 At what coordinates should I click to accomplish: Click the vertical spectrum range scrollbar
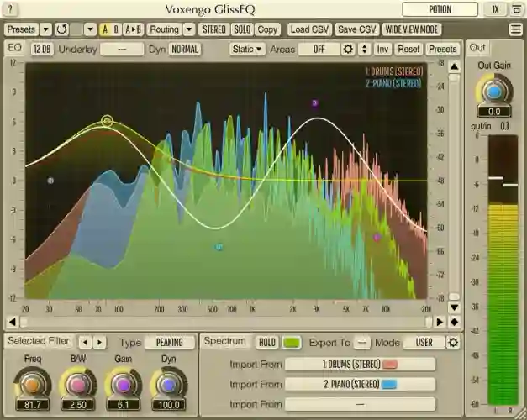[454, 186]
